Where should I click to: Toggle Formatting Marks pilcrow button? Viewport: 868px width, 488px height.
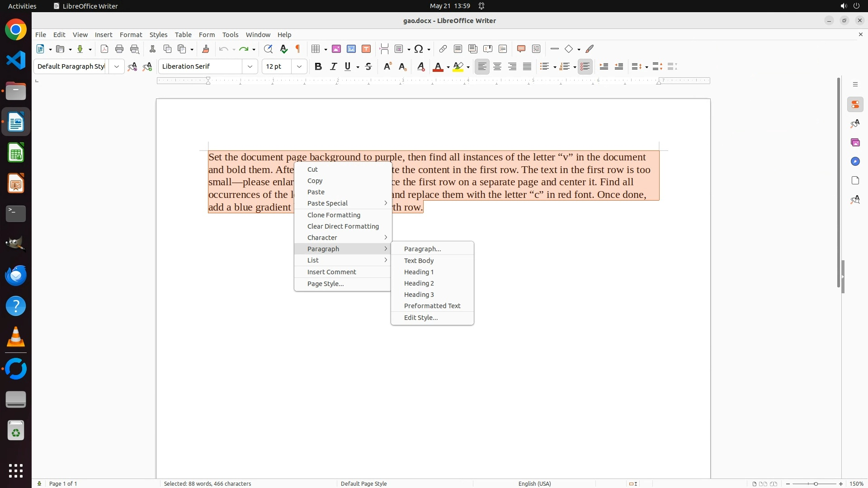(298, 49)
